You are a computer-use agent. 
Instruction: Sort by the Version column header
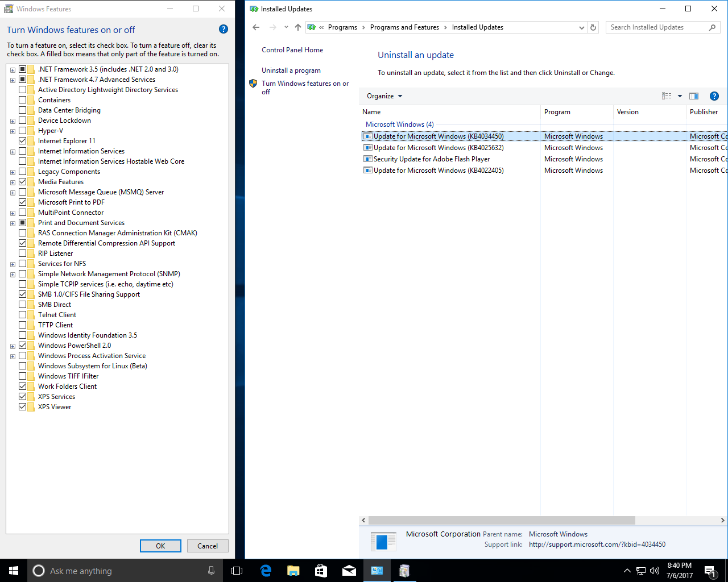pos(650,112)
